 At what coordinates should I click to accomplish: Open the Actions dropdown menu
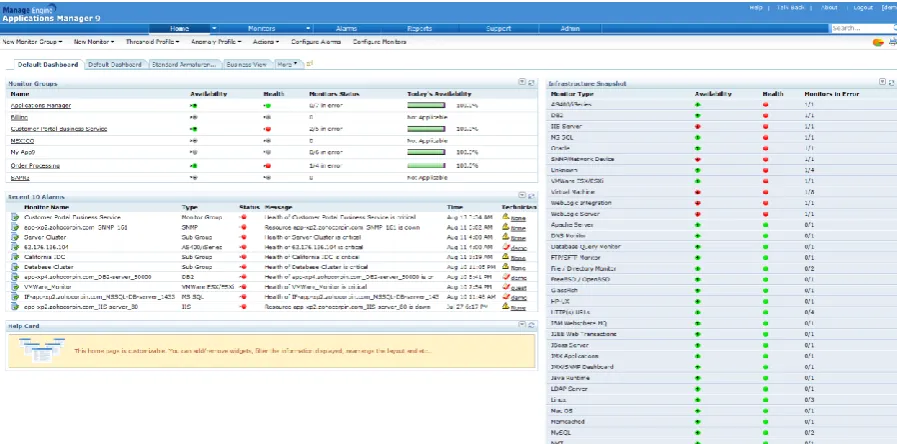tap(266, 42)
